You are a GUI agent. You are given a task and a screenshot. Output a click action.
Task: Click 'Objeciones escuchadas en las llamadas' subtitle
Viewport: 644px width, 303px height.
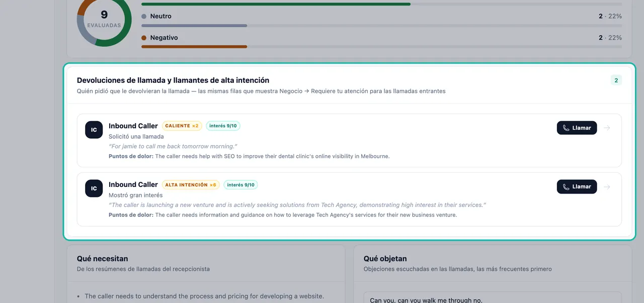tap(457, 269)
